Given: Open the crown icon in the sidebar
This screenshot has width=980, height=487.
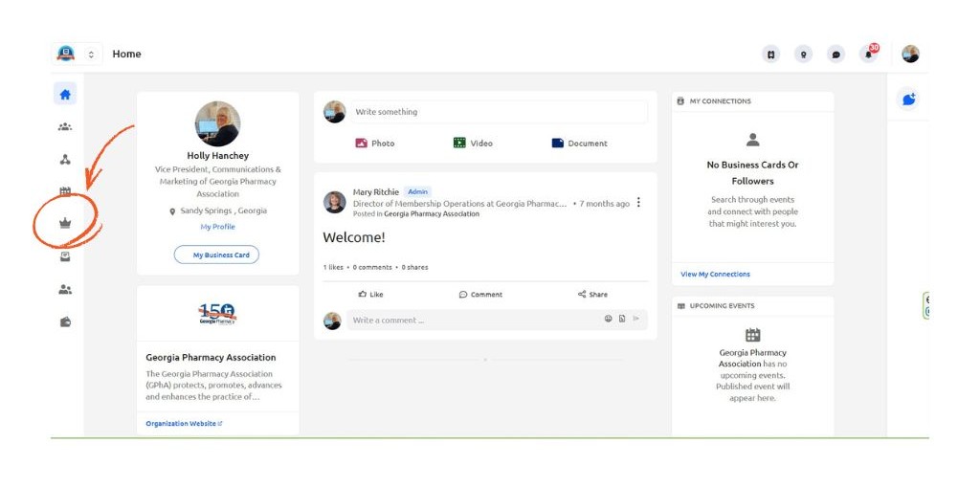Looking at the screenshot, I should (x=65, y=223).
